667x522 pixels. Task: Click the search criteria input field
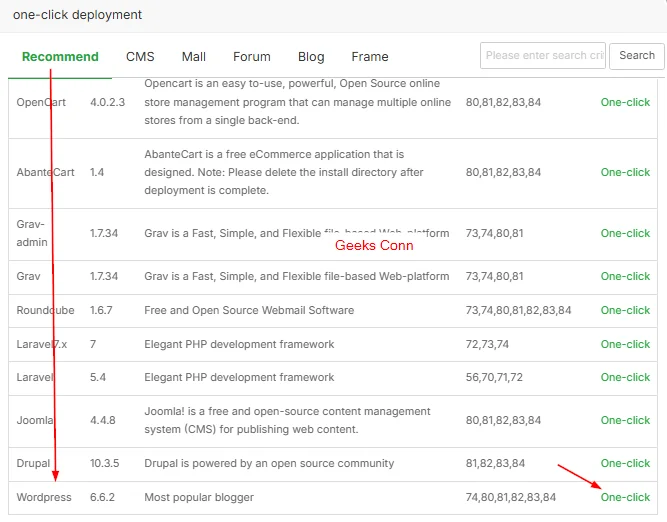543,56
